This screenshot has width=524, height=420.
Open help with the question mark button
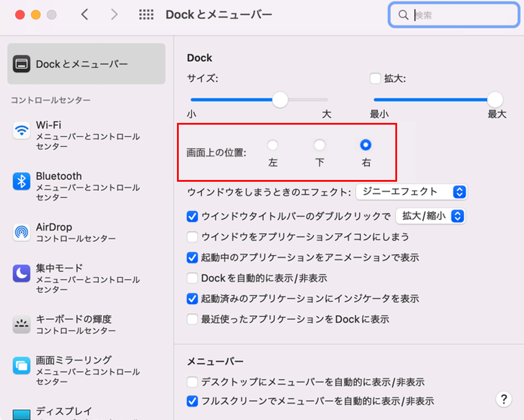tap(504, 399)
